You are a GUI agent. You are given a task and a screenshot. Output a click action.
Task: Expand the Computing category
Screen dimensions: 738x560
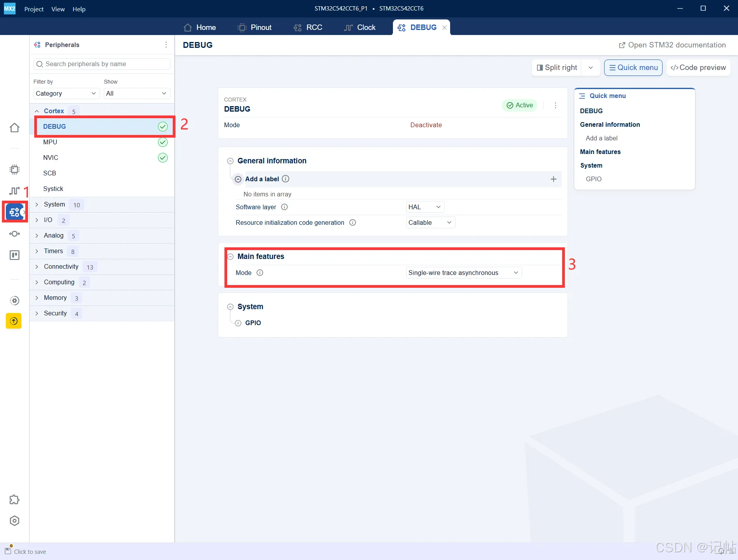[37, 282]
